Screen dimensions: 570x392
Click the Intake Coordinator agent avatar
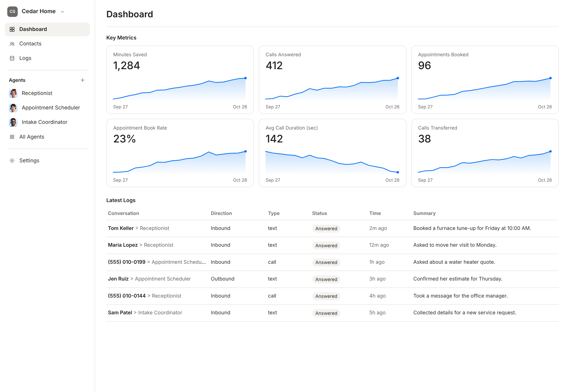pos(13,122)
